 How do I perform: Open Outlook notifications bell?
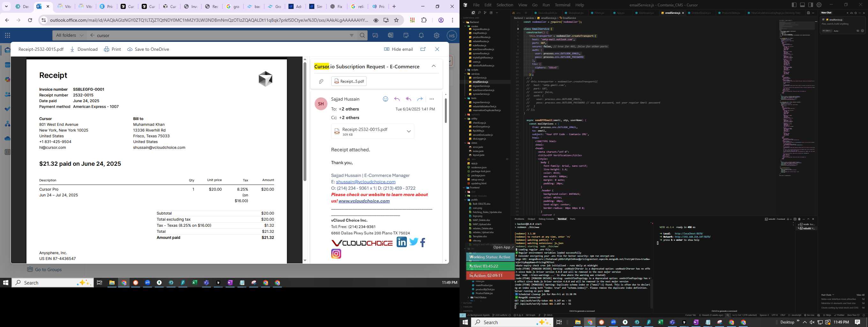[421, 35]
